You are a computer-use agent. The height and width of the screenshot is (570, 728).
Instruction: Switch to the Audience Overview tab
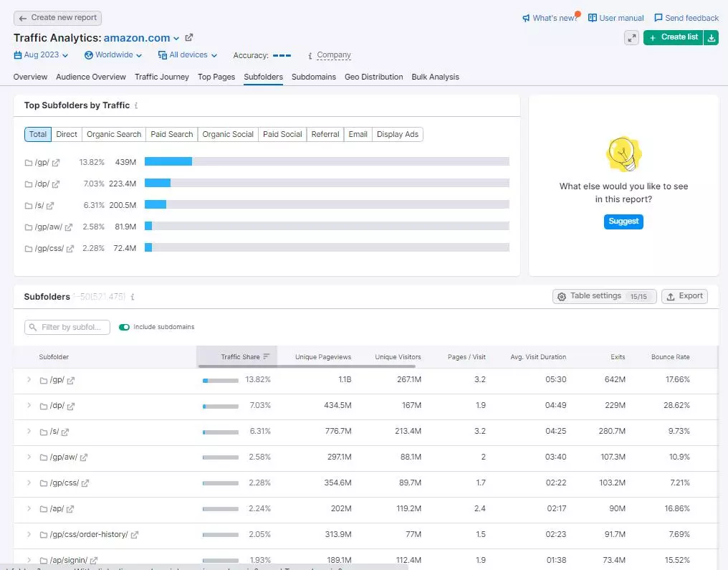(91, 77)
